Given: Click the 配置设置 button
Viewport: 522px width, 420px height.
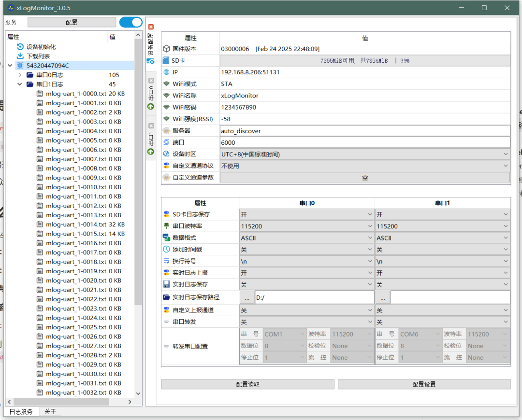Looking at the screenshot, I should (424, 384).
